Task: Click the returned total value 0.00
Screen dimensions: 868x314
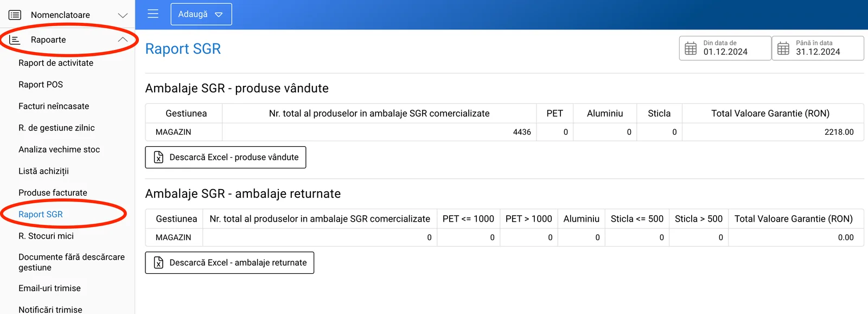Action: (x=846, y=237)
